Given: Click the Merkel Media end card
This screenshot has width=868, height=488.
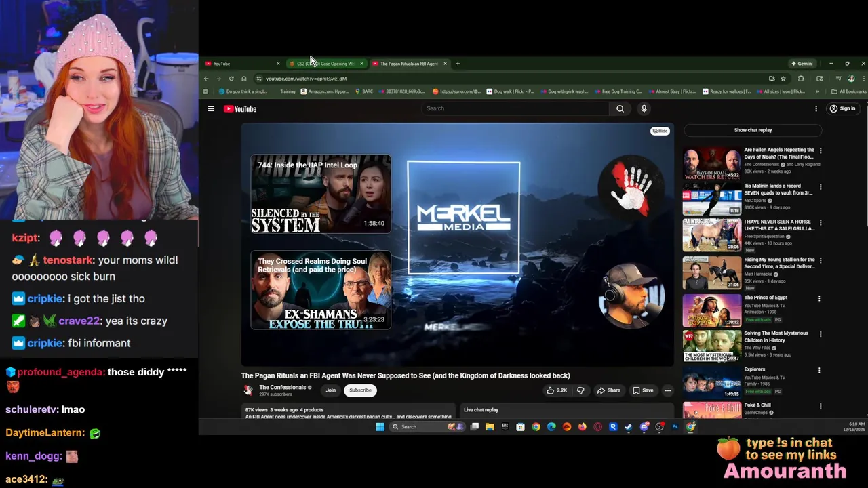Looking at the screenshot, I should coord(464,218).
